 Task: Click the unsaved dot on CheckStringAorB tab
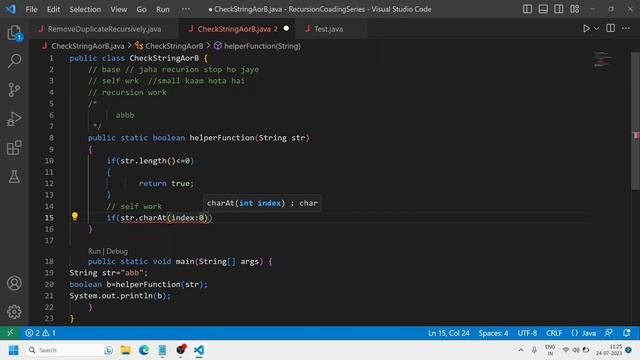[286, 29]
